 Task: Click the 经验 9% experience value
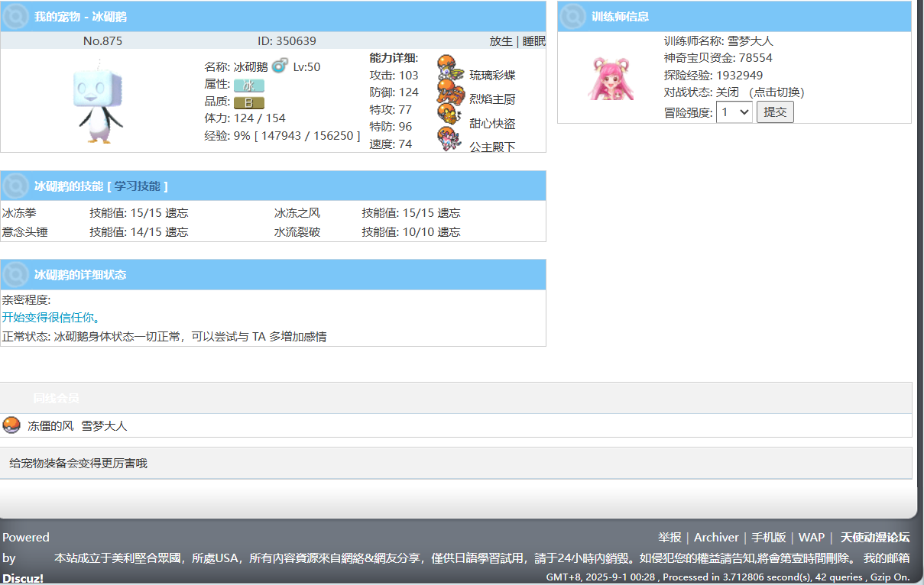[282, 136]
